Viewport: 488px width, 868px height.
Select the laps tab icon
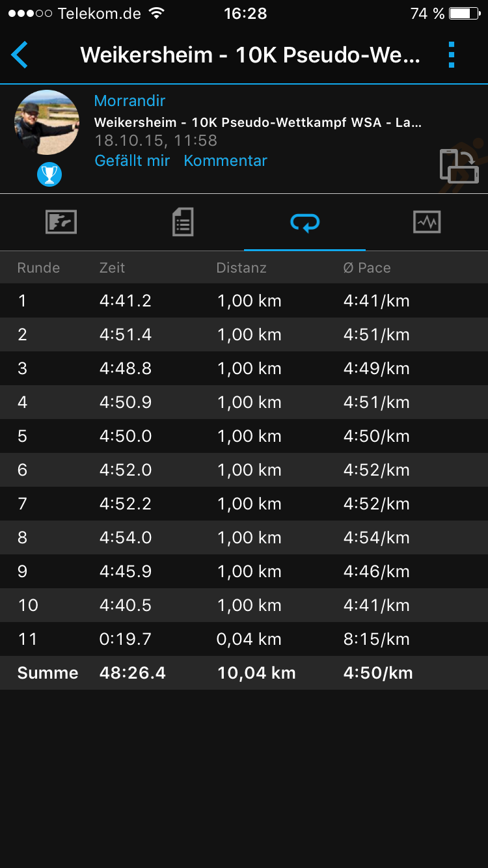point(305,223)
